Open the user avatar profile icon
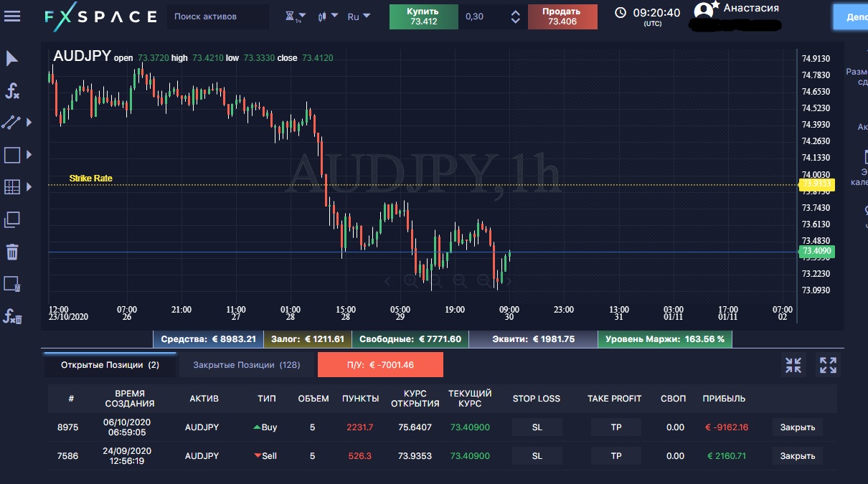Viewport: 868px width, 484px height. (x=704, y=10)
